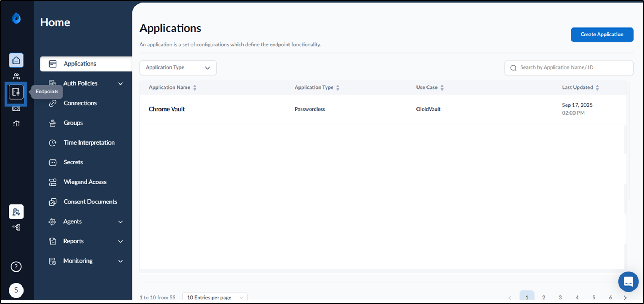
Task: Go to page 5
Action: pyautogui.click(x=594, y=297)
